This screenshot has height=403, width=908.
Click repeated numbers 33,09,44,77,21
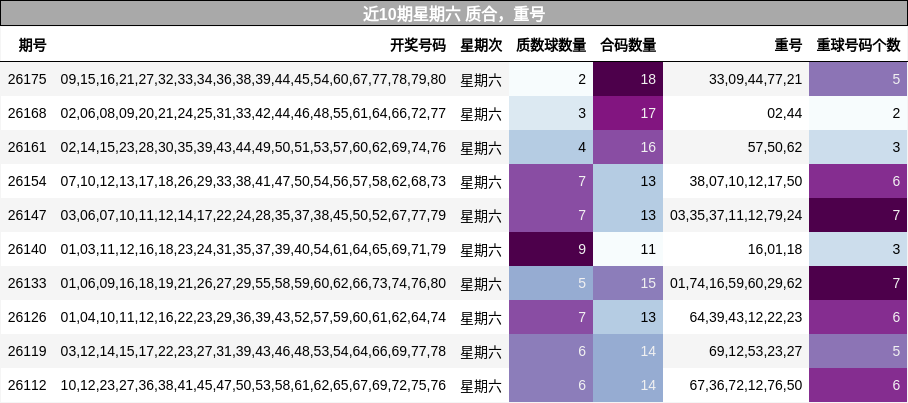tap(756, 79)
